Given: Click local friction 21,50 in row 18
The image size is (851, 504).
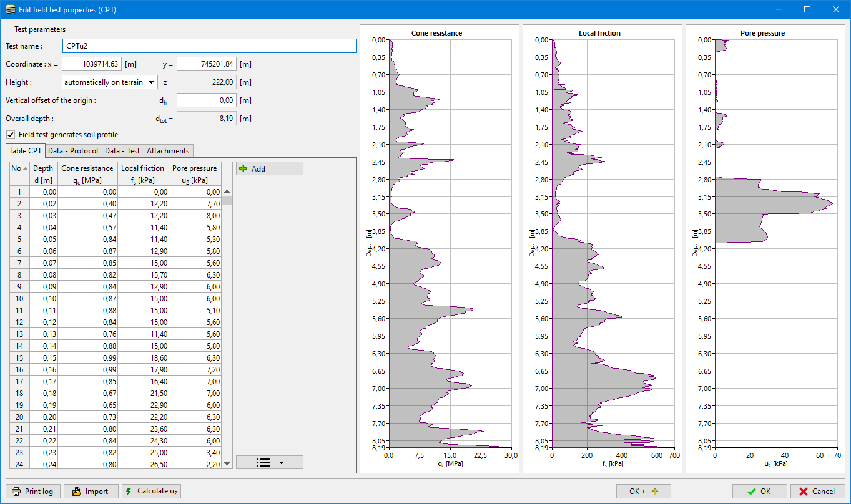Looking at the screenshot, I should pos(143,393).
